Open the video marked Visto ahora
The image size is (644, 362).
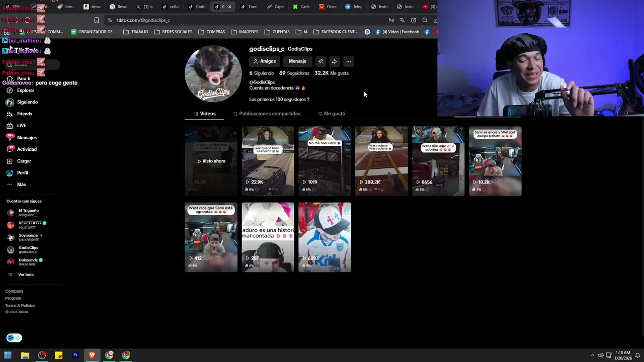pyautogui.click(x=211, y=161)
